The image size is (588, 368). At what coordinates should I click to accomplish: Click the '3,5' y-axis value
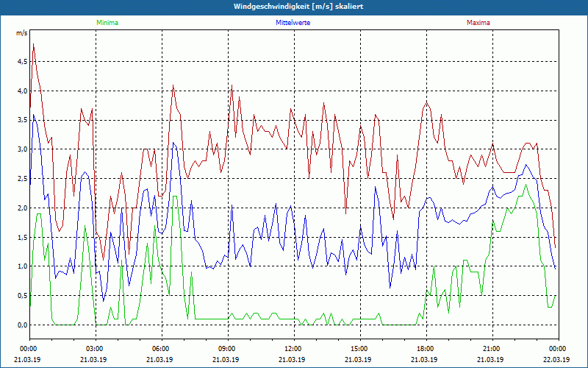22,120
